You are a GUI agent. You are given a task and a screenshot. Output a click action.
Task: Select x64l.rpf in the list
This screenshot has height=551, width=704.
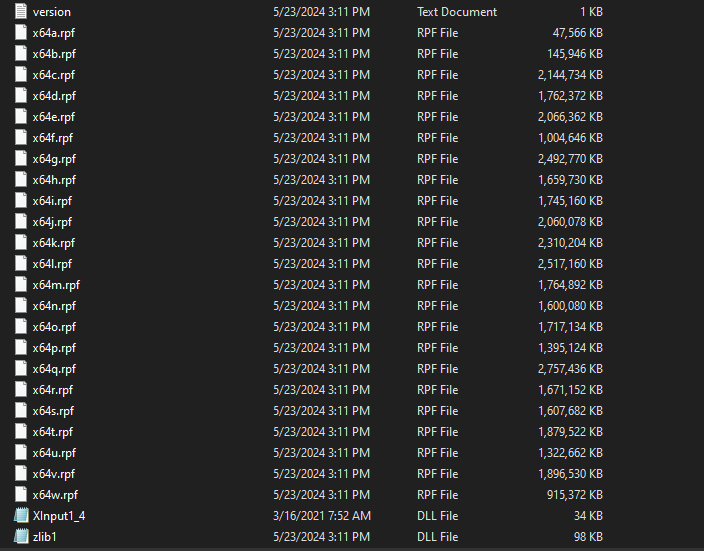coord(52,264)
